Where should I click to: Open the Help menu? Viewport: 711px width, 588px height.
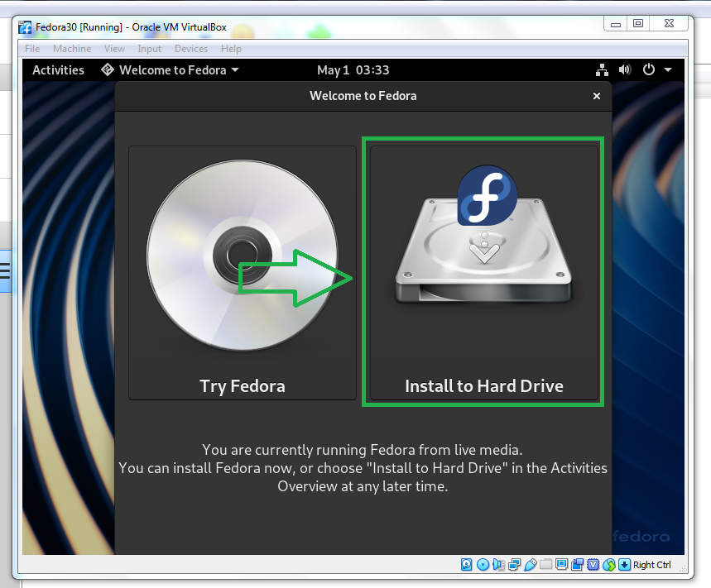(x=231, y=49)
